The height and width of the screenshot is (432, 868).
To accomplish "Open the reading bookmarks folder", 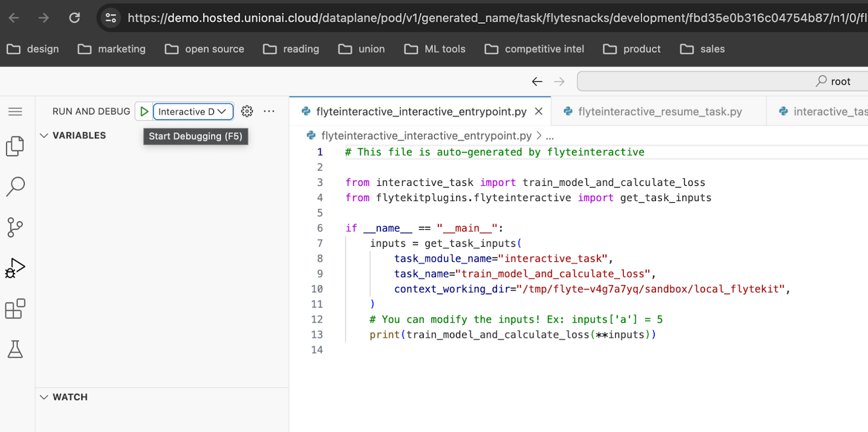I will 291,49.
